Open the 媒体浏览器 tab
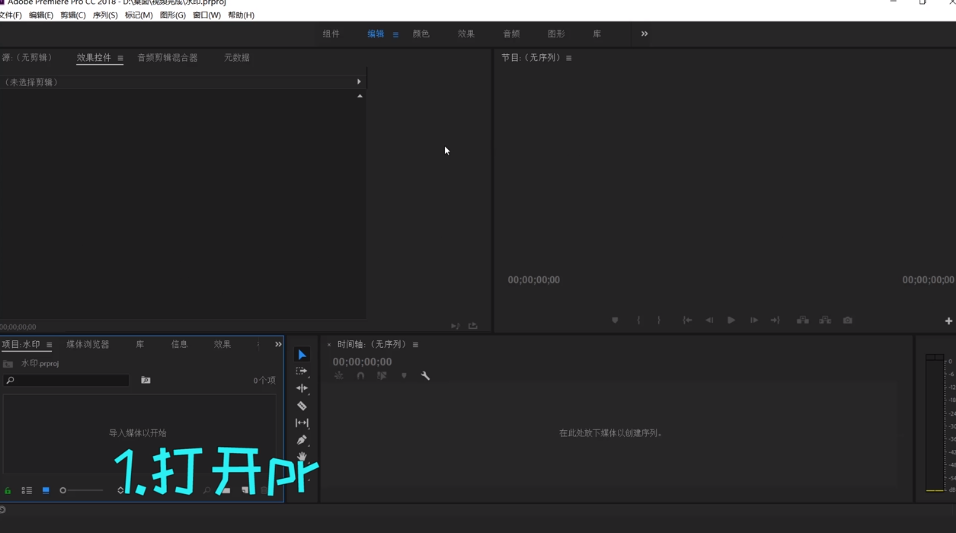 tap(88, 345)
